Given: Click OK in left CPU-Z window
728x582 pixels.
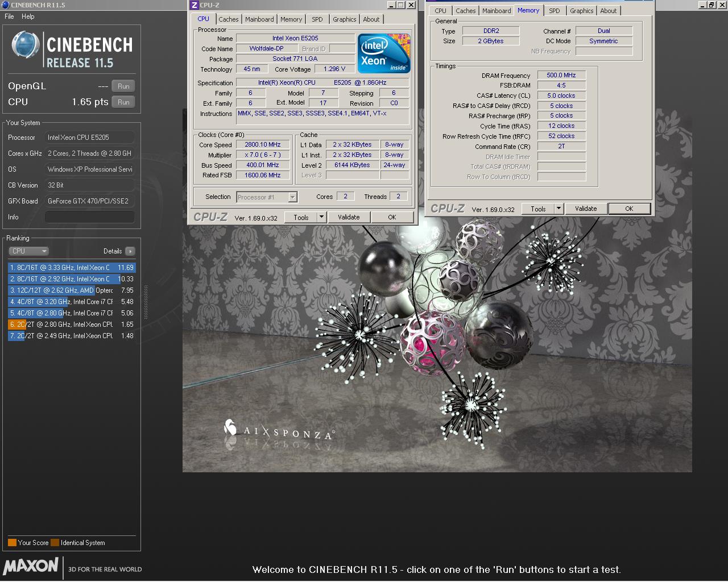Looking at the screenshot, I should click(x=392, y=217).
